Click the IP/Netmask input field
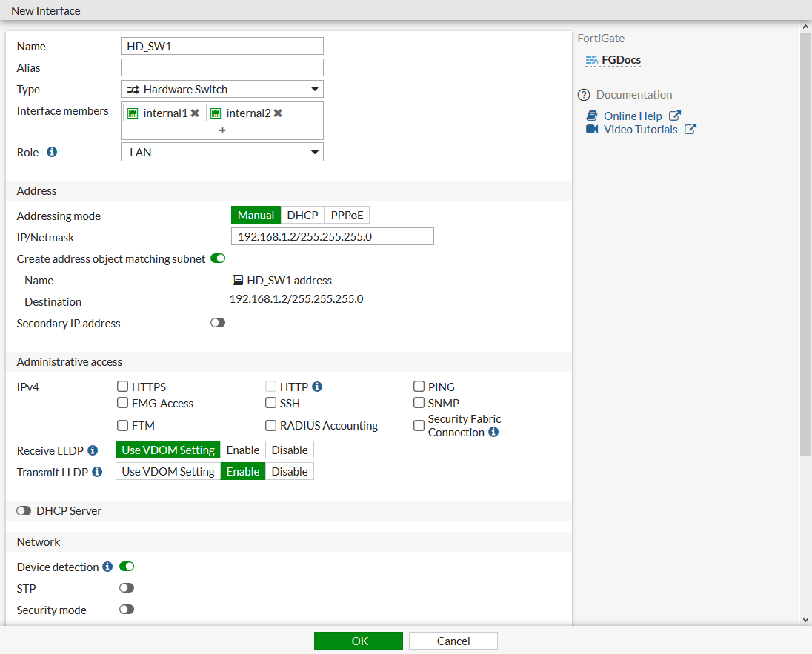 coord(332,236)
